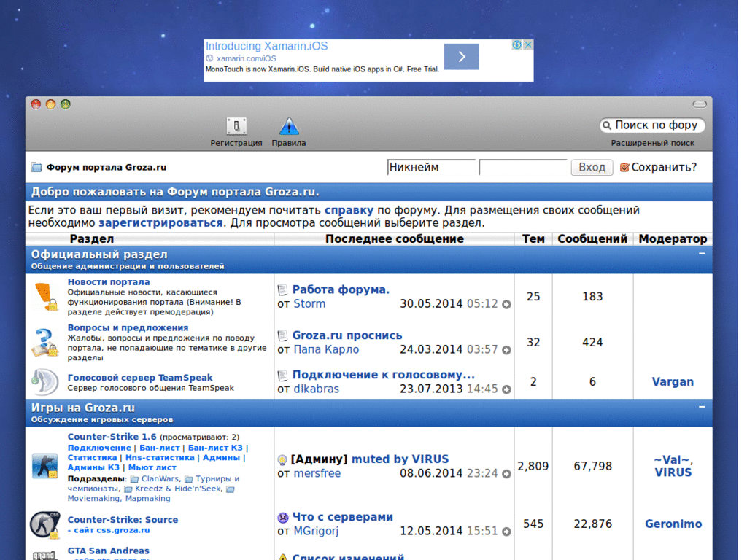
Task: Click the toolbar toggle pill in window corner
Action: [700, 104]
